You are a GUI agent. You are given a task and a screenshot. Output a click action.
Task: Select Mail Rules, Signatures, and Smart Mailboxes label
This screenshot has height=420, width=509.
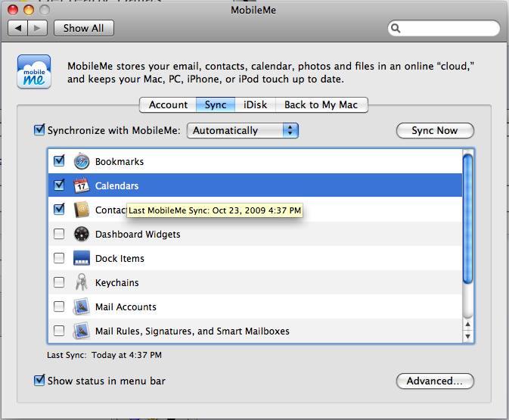click(x=192, y=331)
